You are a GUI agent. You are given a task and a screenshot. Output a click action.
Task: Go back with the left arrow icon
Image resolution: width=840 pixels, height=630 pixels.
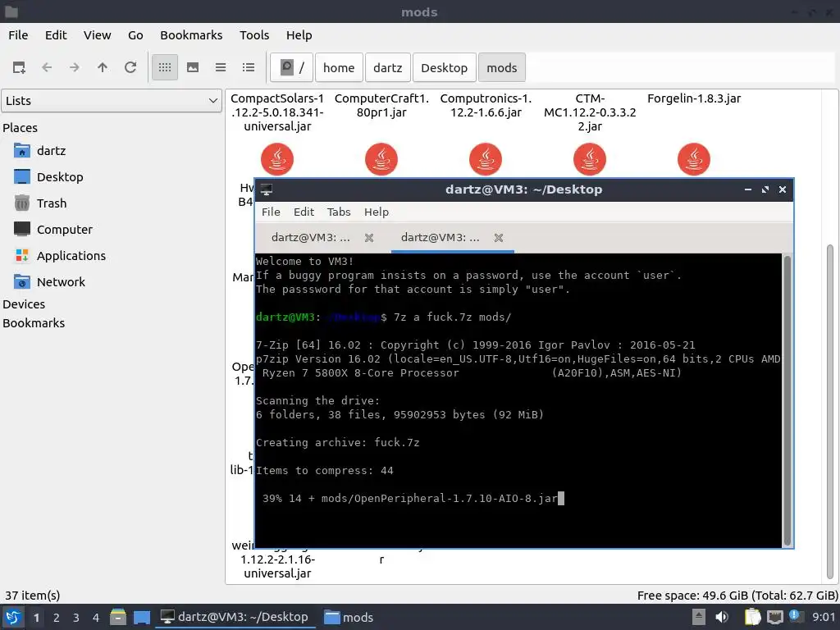(x=47, y=67)
